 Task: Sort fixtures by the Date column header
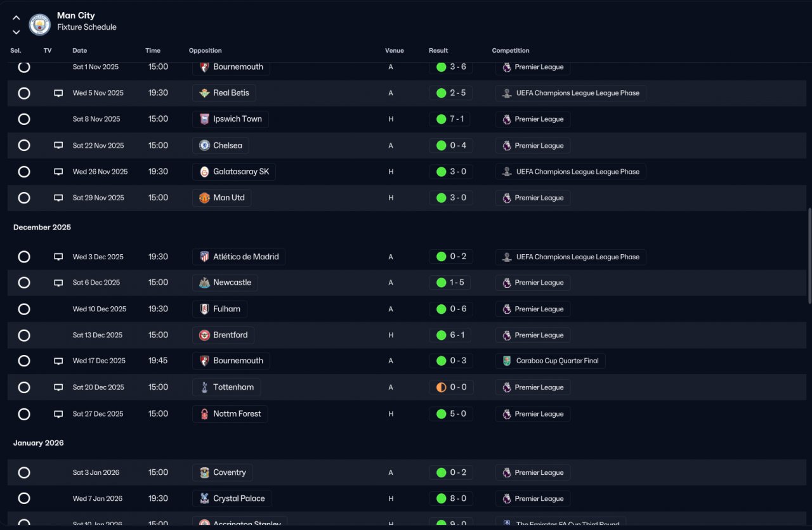click(x=80, y=51)
